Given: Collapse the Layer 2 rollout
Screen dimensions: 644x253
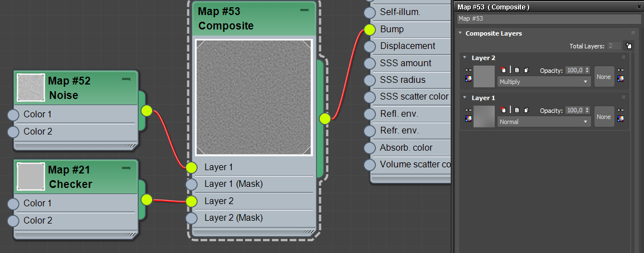Looking at the screenshot, I should (465, 57).
